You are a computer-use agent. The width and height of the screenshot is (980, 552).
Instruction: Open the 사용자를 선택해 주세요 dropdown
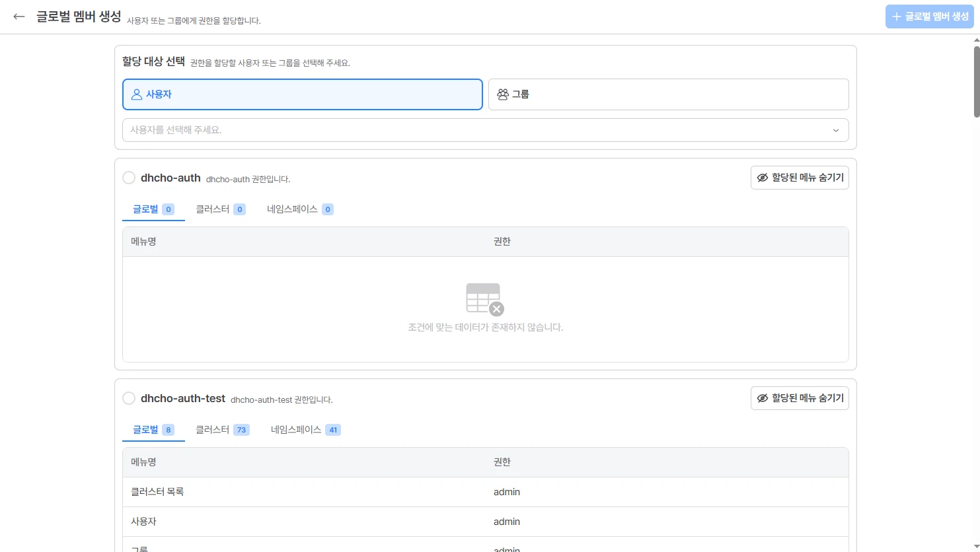click(x=486, y=130)
